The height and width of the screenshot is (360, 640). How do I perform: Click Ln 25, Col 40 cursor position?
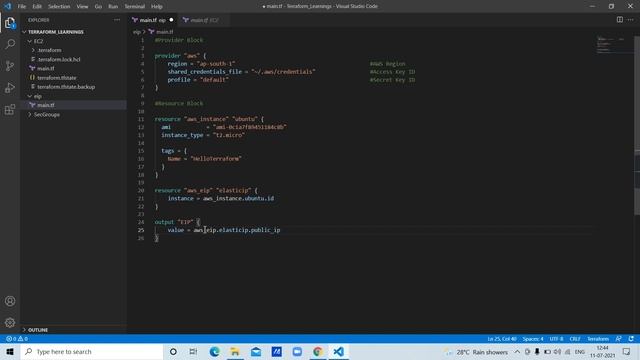(502, 339)
